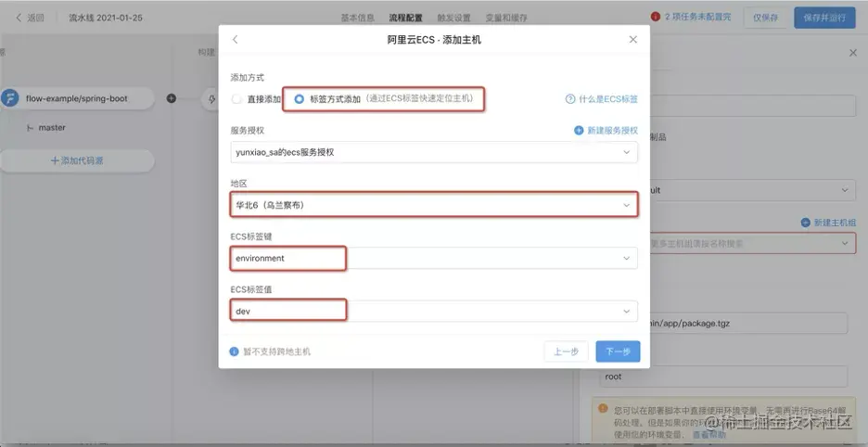Open the 什么是ECS标签 help link
This screenshot has height=447, width=868.
click(608, 99)
